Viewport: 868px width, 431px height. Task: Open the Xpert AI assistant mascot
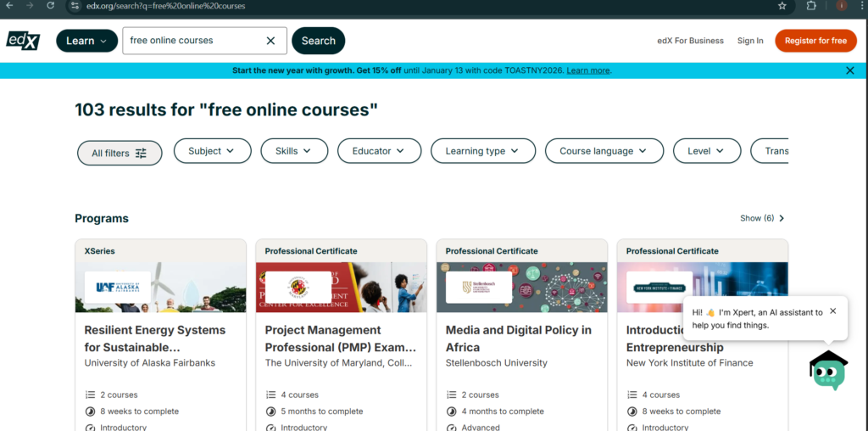829,370
